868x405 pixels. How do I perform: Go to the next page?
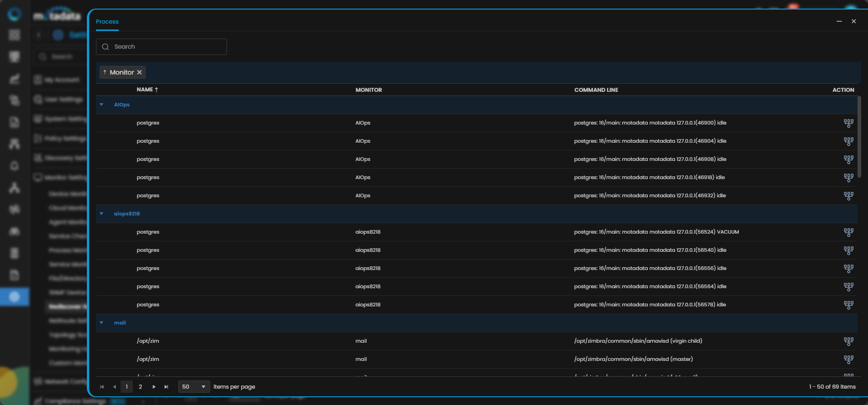(154, 387)
